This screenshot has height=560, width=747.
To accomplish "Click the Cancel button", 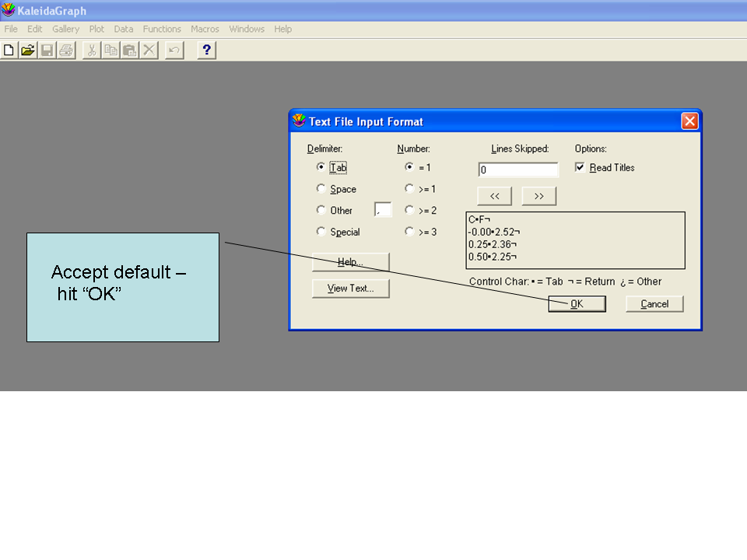I will (x=654, y=304).
